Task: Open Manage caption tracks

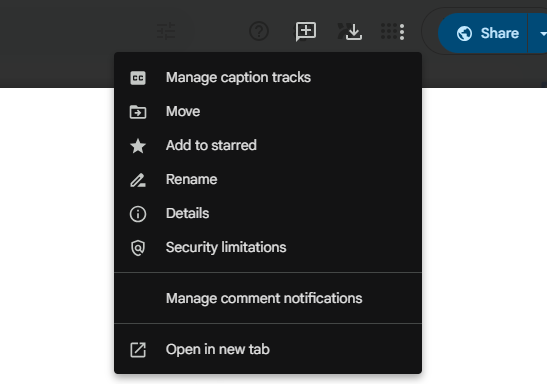Action: pos(268,77)
